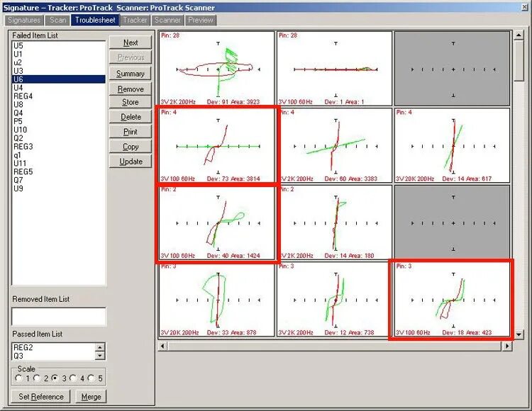Select U8 in Failed Item List
This screenshot has width=532, height=411.
[x=59, y=104]
